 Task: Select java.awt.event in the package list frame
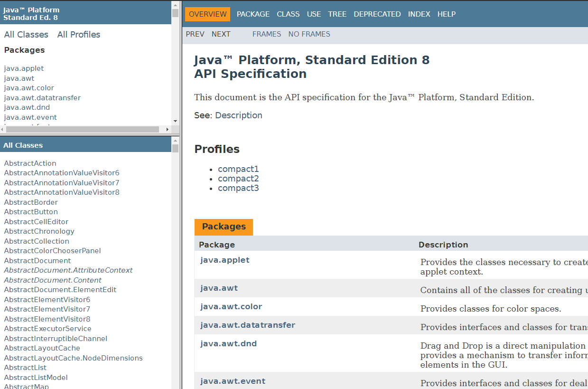[30, 117]
